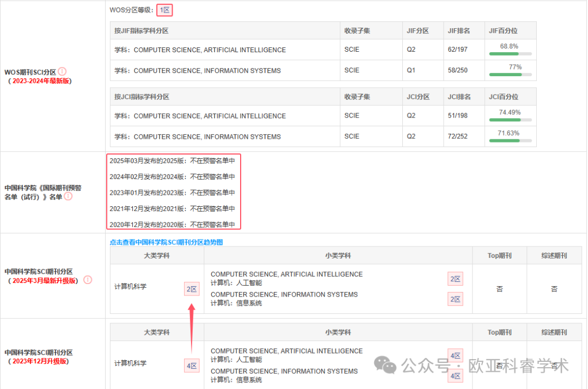
Task: Select the 2020年12月发布的2020版 warning list row
Action: coord(172,225)
